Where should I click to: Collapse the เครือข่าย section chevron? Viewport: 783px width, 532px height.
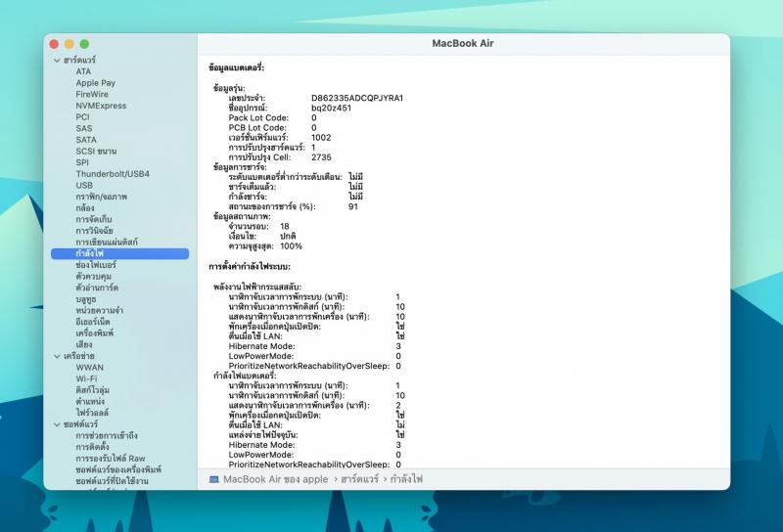click(57, 356)
